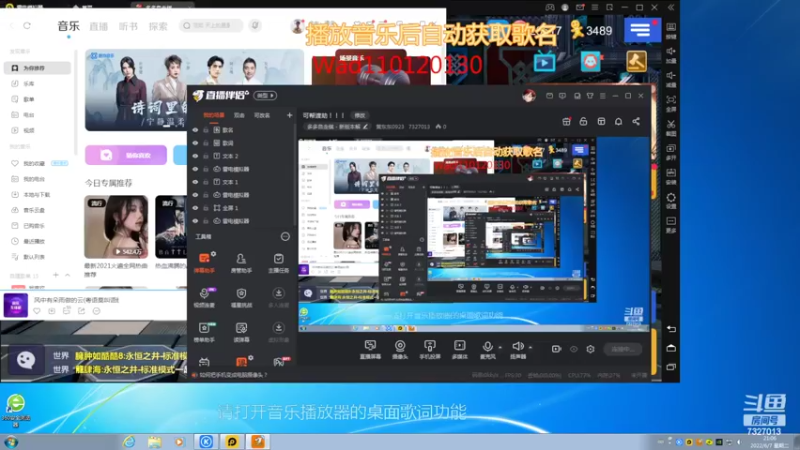Screen dimensions: 800x450
Task: Add a screen capture source in 直播伴侣
Action: 370,349
